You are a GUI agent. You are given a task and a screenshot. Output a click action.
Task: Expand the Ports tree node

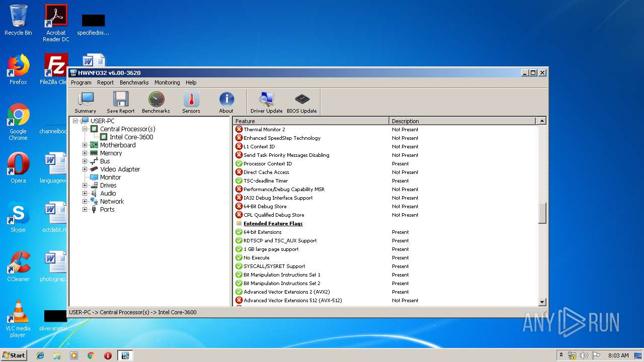[85, 209]
